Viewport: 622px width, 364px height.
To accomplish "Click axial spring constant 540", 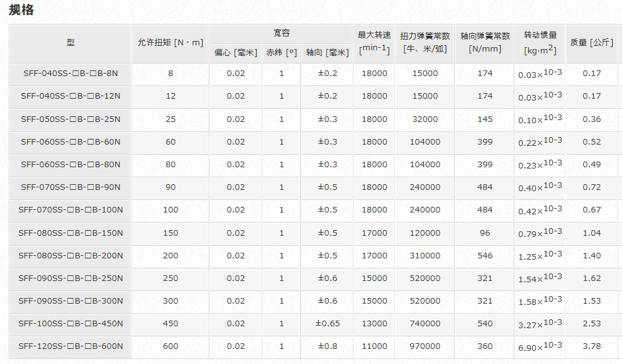I will (x=485, y=324).
